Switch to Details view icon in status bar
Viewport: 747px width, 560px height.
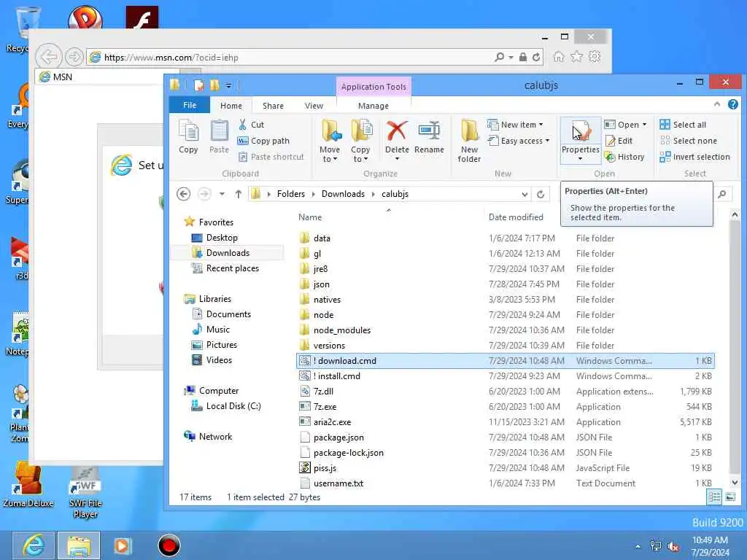714,497
